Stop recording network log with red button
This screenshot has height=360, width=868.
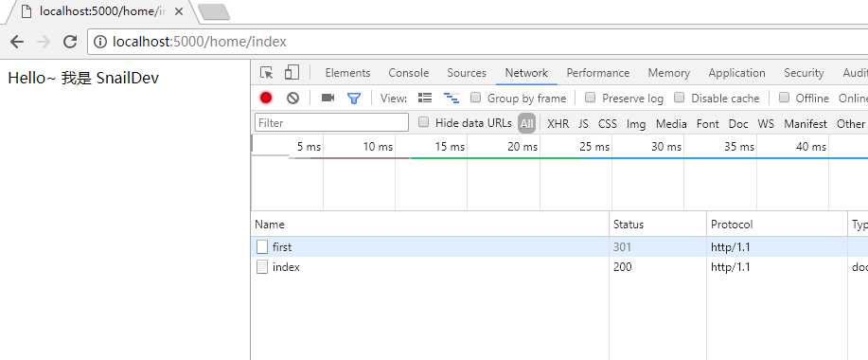266,98
